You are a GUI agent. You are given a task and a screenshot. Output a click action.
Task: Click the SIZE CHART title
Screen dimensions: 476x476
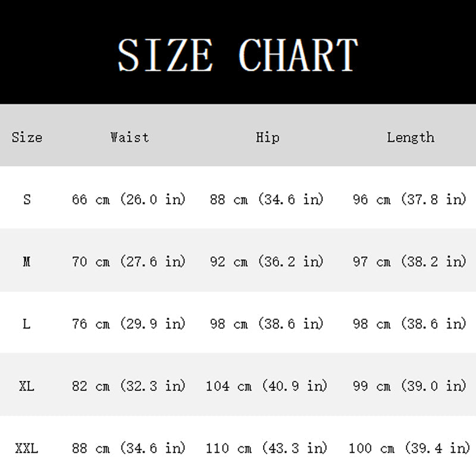238,55
